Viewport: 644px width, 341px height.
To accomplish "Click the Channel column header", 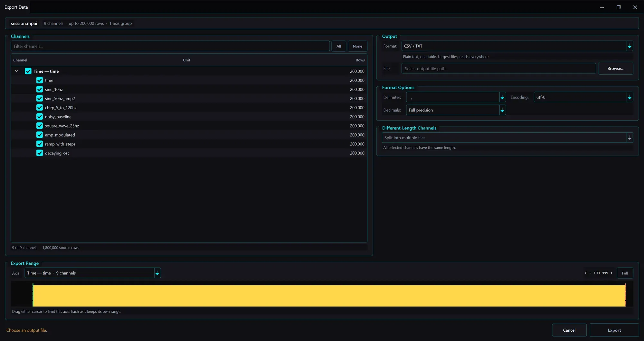I will (20, 60).
